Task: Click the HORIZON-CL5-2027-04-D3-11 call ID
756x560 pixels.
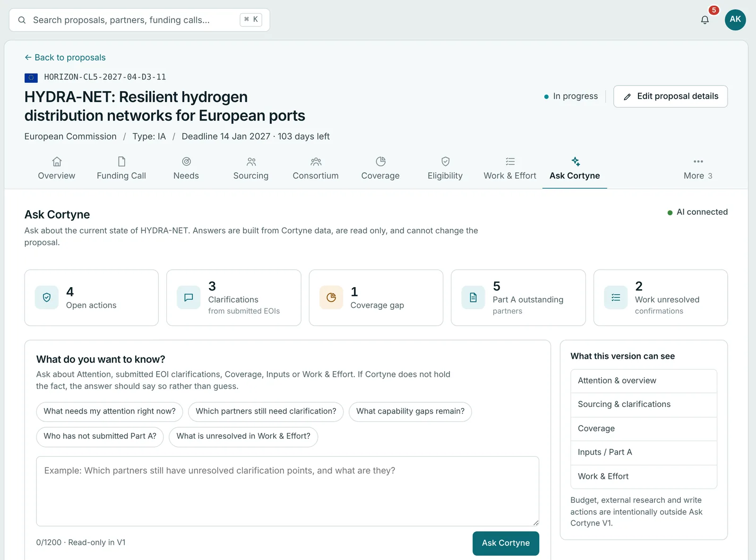Action: click(105, 77)
